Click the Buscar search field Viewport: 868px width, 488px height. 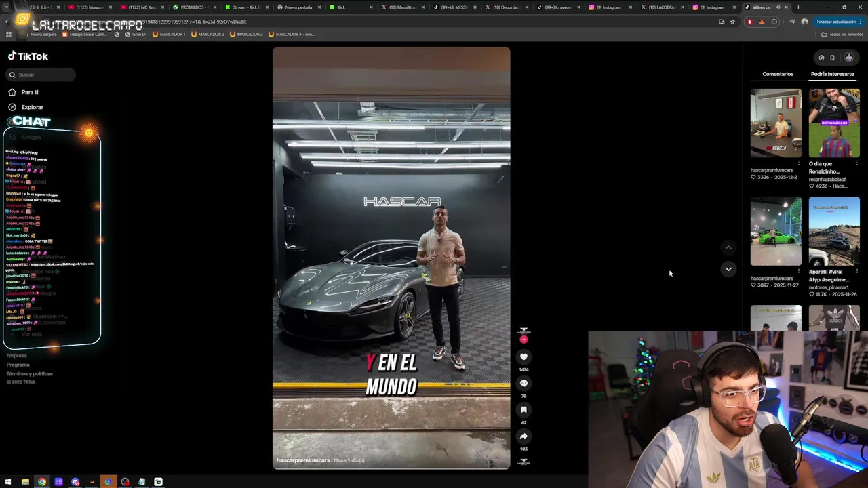coord(41,75)
